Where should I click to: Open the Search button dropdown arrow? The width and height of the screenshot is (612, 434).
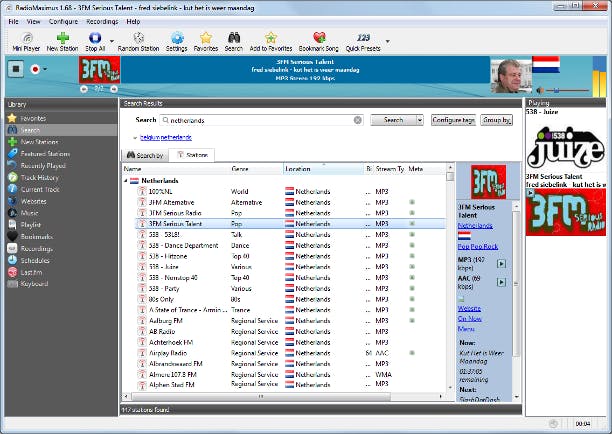coord(420,120)
